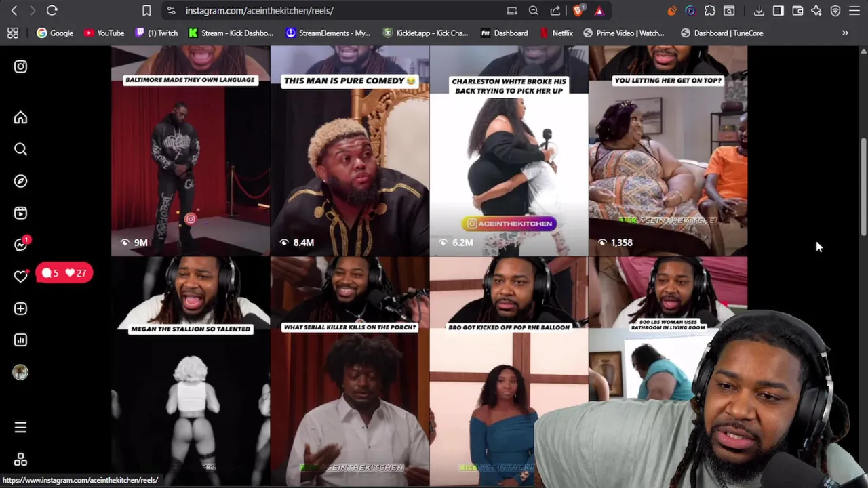Open reel 'You letting her get on top?'
Image resolution: width=868 pixels, height=488 pixels.
pos(668,151)
